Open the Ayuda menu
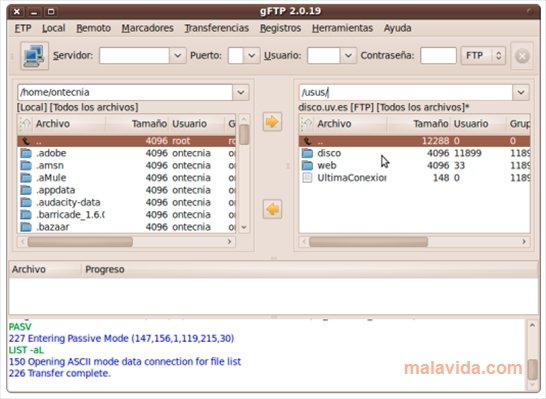 tap(398, 28)
